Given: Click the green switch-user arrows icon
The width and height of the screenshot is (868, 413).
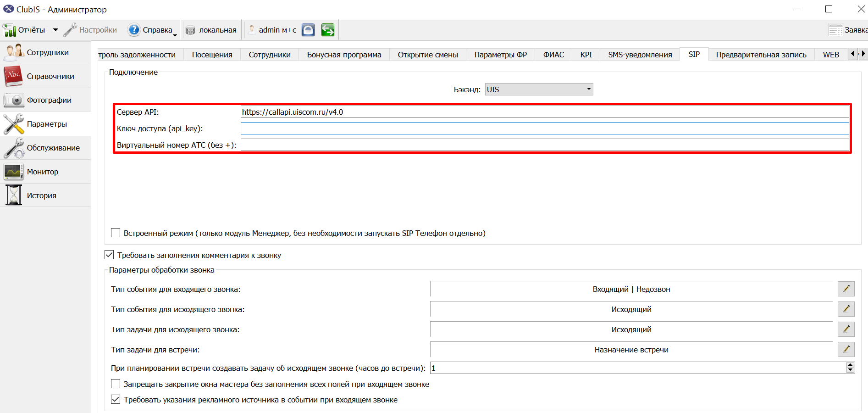Looking at the screenshot, I should click(328, 30).
